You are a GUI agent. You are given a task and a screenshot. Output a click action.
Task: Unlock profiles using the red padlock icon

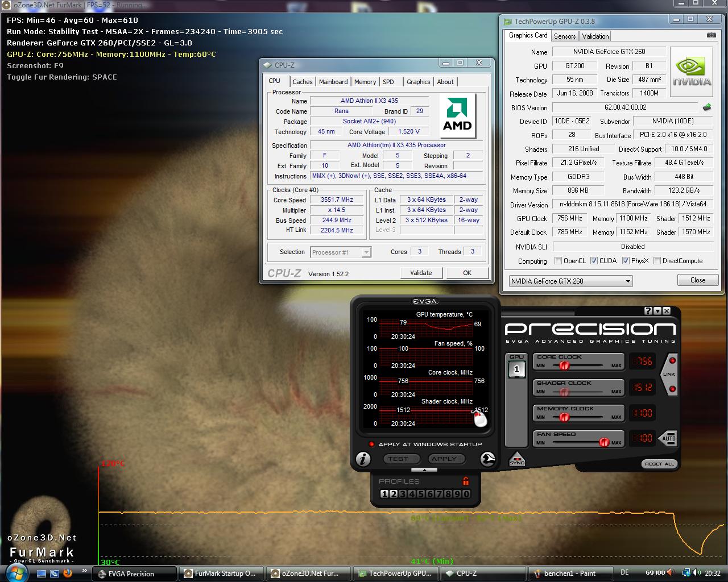466,481
